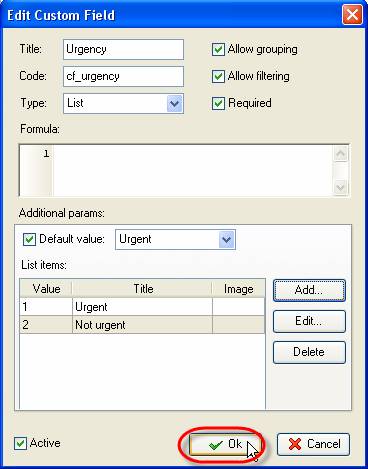Click inside the Formula editor area

[x=193, y=170]
